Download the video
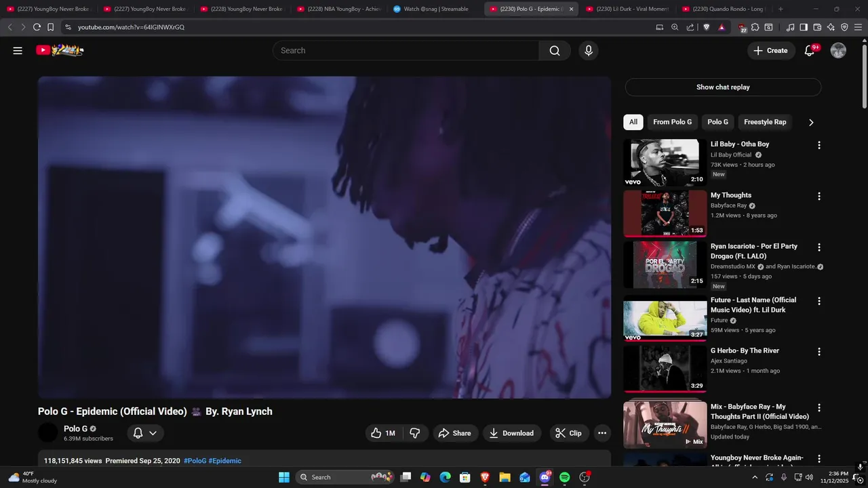The height and width of the screenshot is (488, 868). [x=511, y=433]
